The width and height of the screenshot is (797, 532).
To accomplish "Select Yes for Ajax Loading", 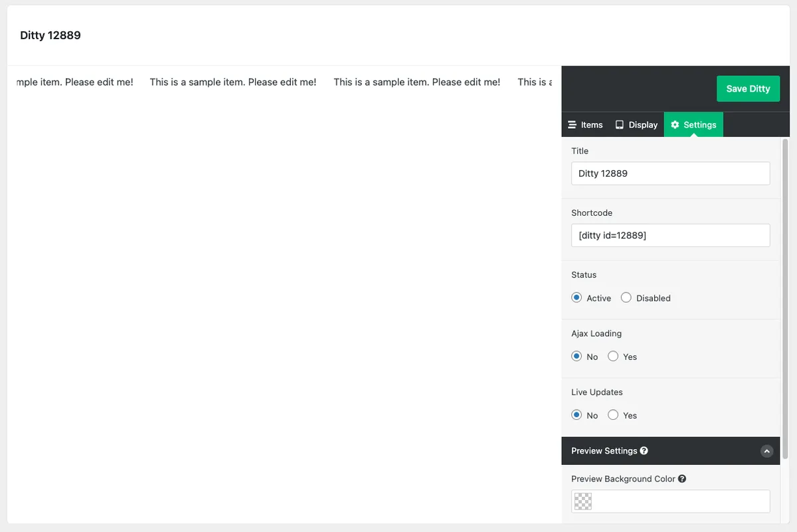I will 613,356.
